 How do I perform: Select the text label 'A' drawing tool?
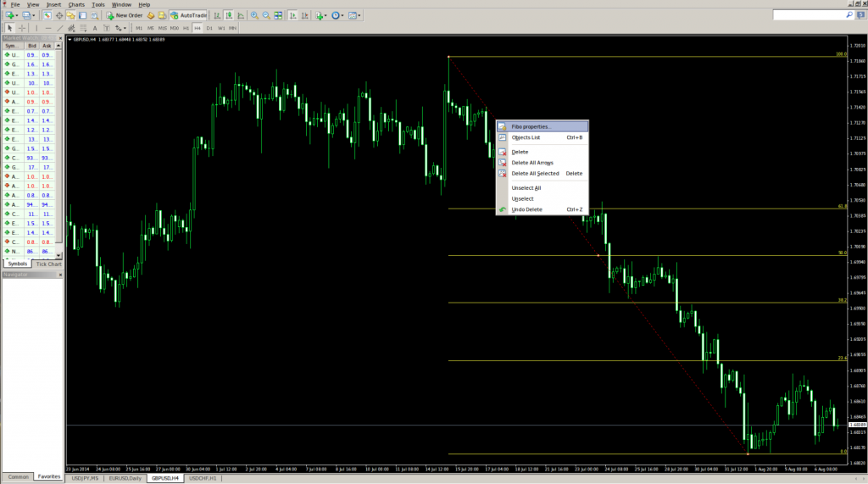click(x=93, y=28)
